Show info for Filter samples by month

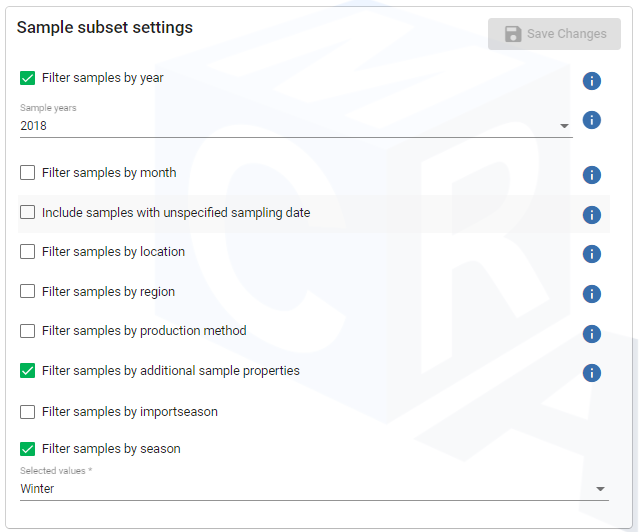591,175
